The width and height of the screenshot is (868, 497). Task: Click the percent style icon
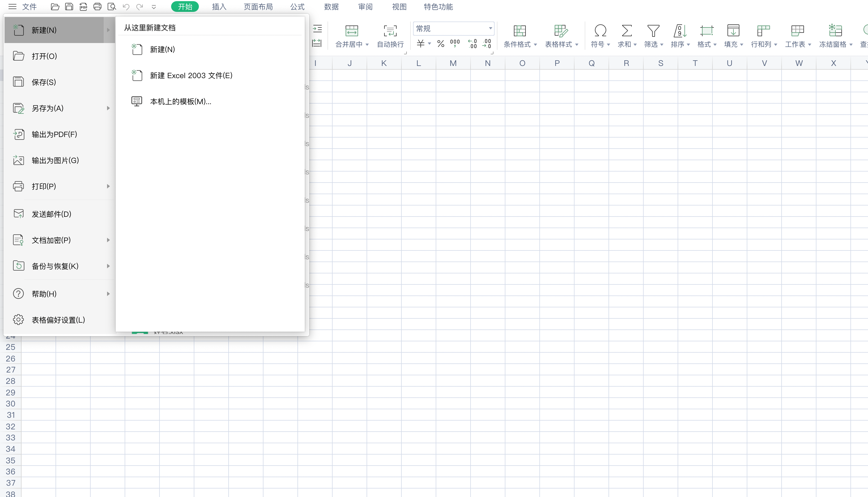click(441, 43)
